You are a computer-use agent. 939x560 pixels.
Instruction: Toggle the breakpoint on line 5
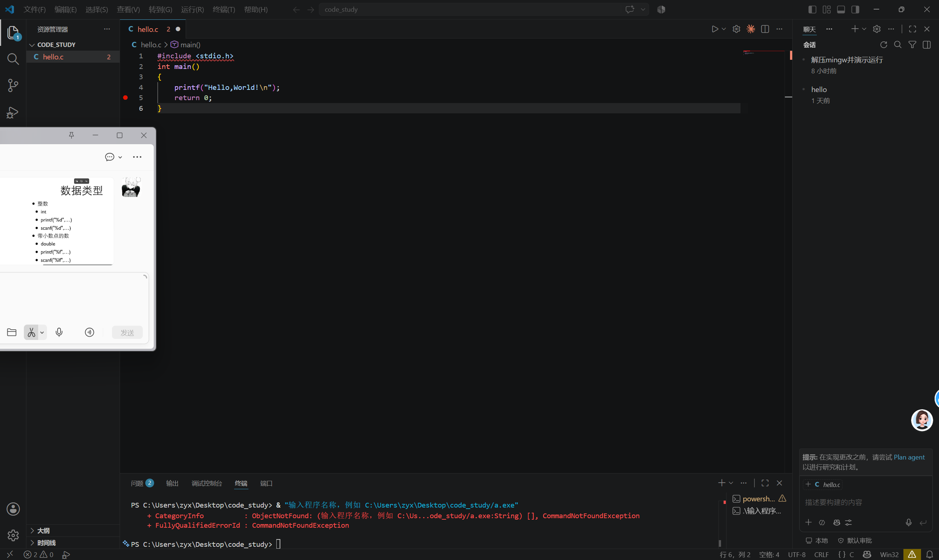click(125, 98)
